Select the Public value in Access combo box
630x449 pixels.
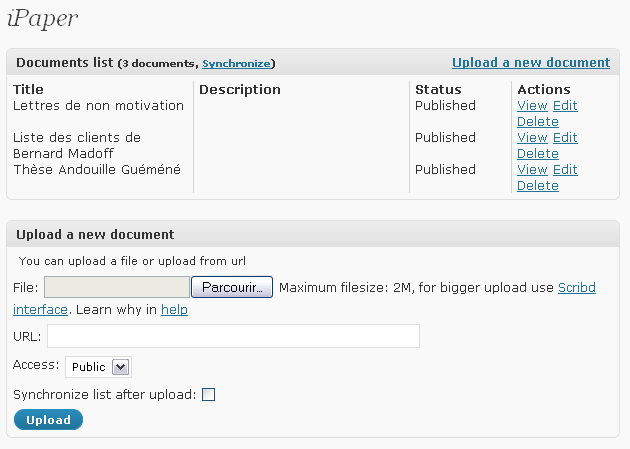tap(98, 367)
